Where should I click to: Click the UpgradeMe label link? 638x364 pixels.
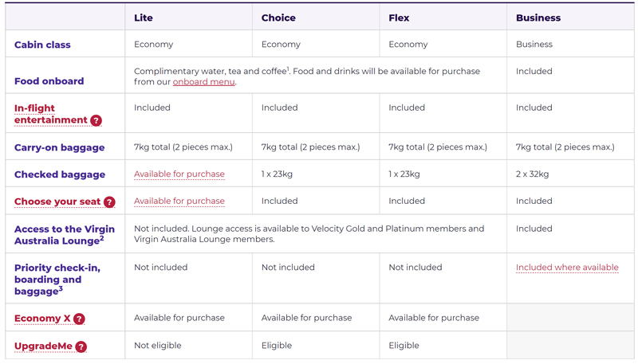click(43, 346)
